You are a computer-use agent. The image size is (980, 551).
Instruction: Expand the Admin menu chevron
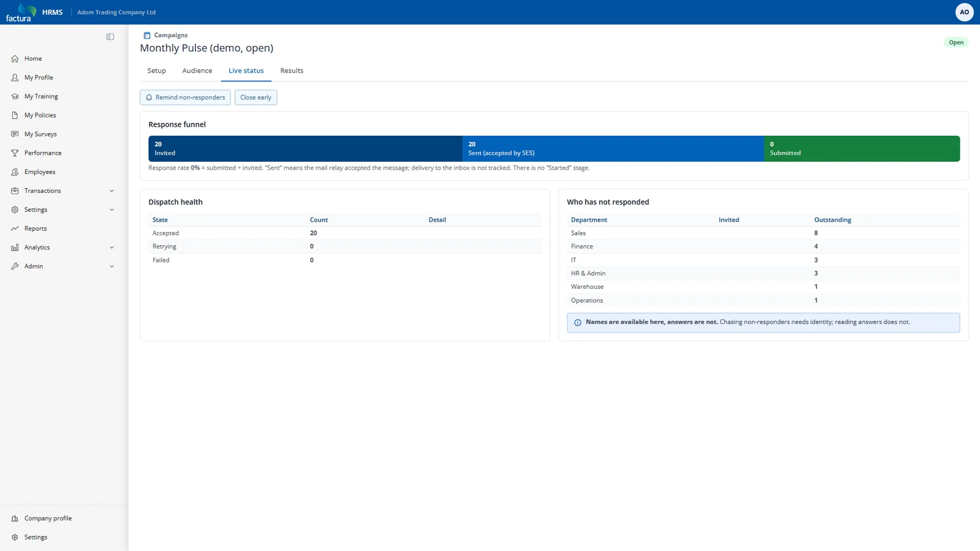point(111,266)
